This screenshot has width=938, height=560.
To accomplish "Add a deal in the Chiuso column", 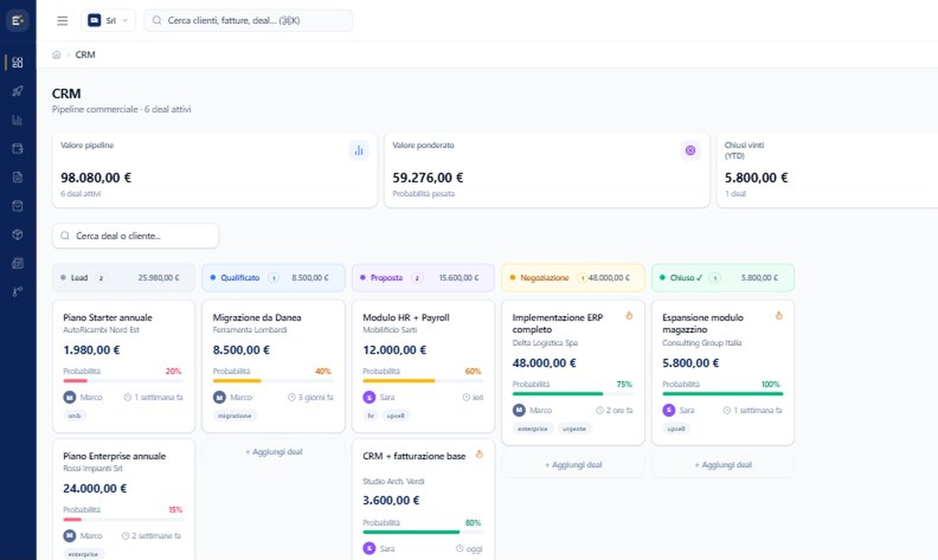I will (x=723, y=465).
